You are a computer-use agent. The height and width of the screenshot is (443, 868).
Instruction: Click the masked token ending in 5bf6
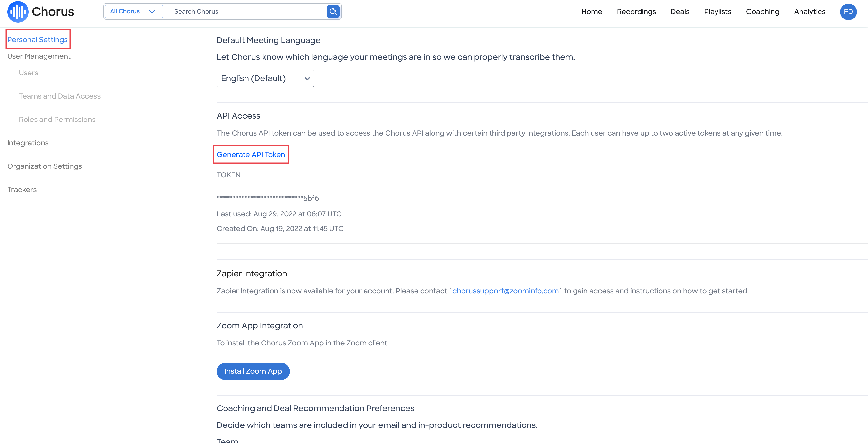pyautogui.click(x=268, y=198)
